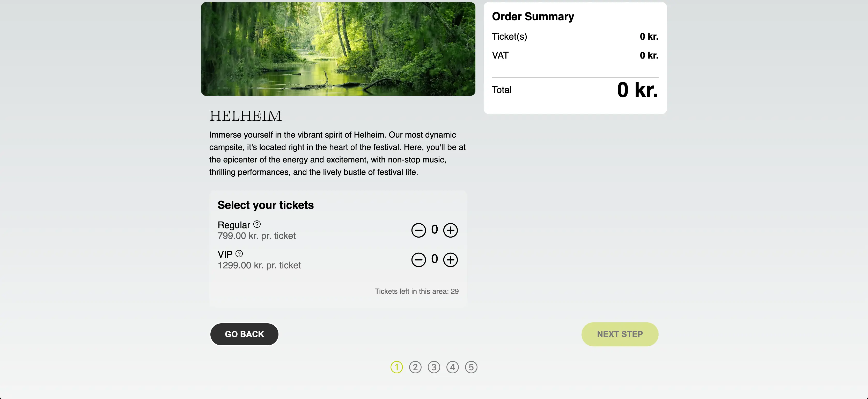The height and width of the screenshot is (399, 868).
Task: Navigate to step 3 circle
Action: point(434,366)
